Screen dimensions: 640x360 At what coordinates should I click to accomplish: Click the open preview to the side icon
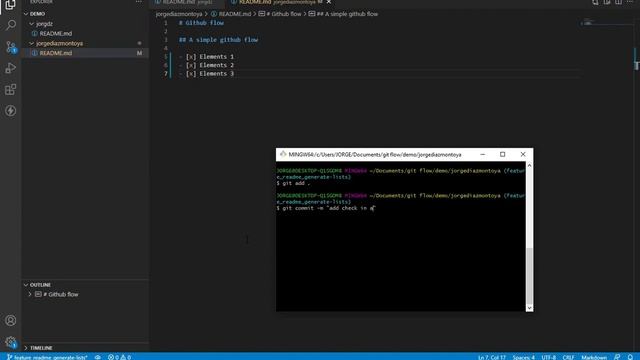click(x=607, y=2)
